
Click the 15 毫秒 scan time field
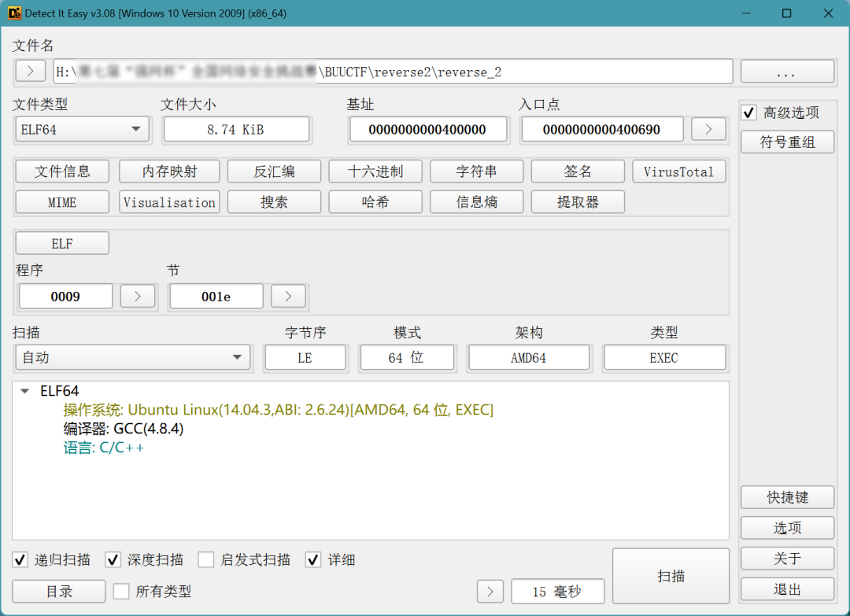click(x=558, y=591)
